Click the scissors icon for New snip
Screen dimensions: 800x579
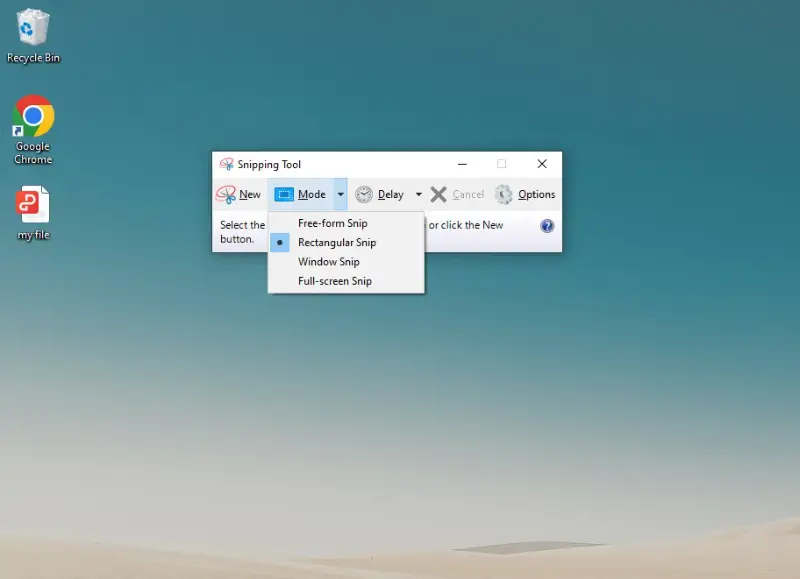226,195
